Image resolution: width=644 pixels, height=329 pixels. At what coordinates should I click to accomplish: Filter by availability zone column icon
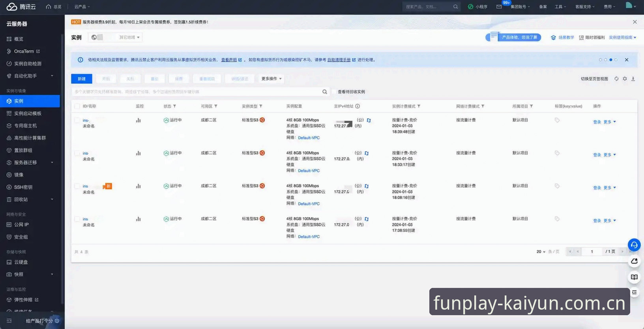216,106
